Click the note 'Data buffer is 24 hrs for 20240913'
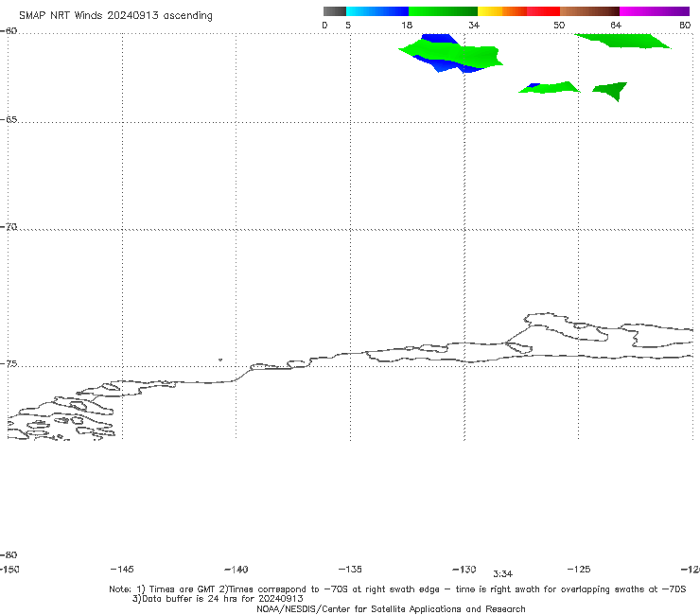 pyautogui.click(x=218, y=599)
